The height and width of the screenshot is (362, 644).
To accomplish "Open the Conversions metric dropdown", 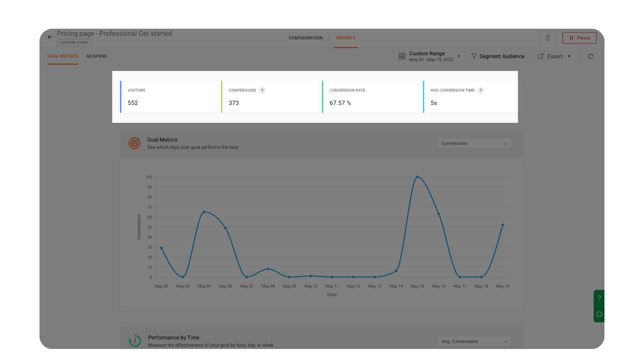I will (x=474, y=143).
